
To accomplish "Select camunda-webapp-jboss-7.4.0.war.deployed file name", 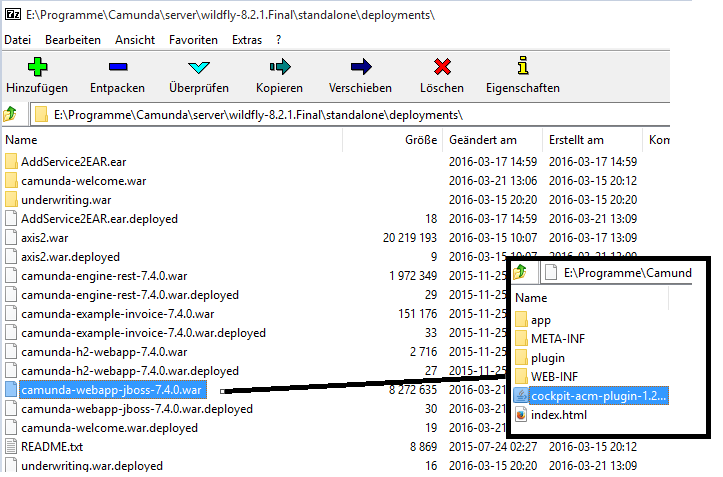I will click(137, 409).
